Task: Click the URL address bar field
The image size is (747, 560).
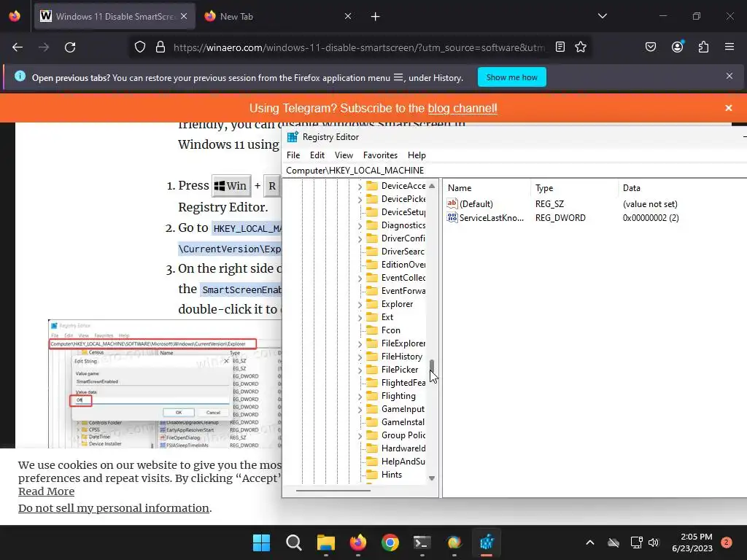Action: [x=359, y=47]
